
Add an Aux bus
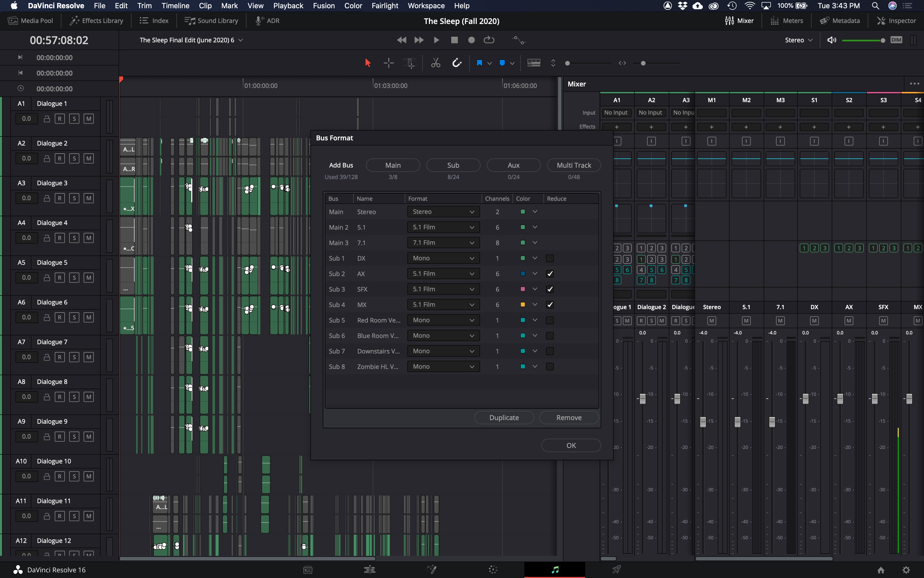[x=513, y=165]
